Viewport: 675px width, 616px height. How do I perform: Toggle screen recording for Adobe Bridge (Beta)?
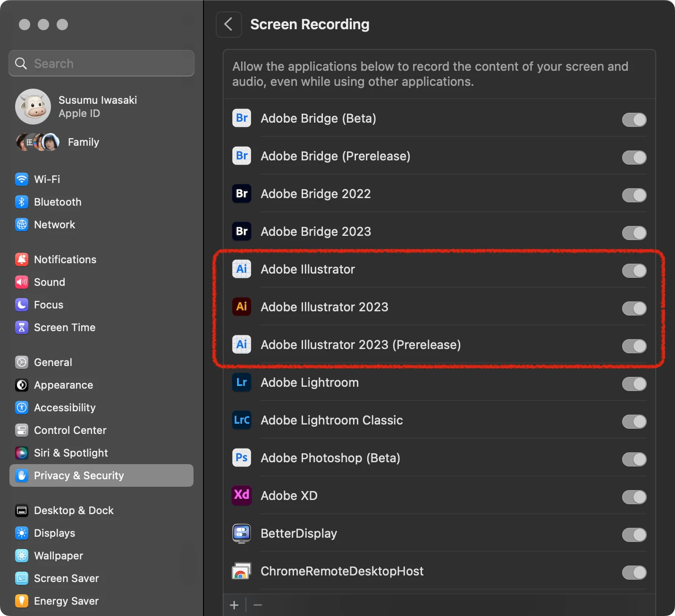[634, 120]
